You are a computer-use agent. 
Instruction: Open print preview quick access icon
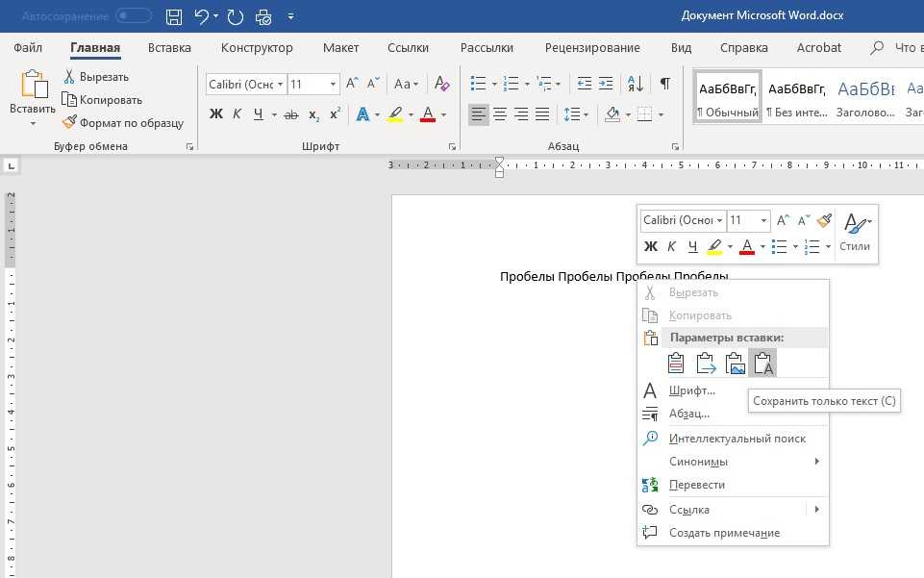coord(263,16)
